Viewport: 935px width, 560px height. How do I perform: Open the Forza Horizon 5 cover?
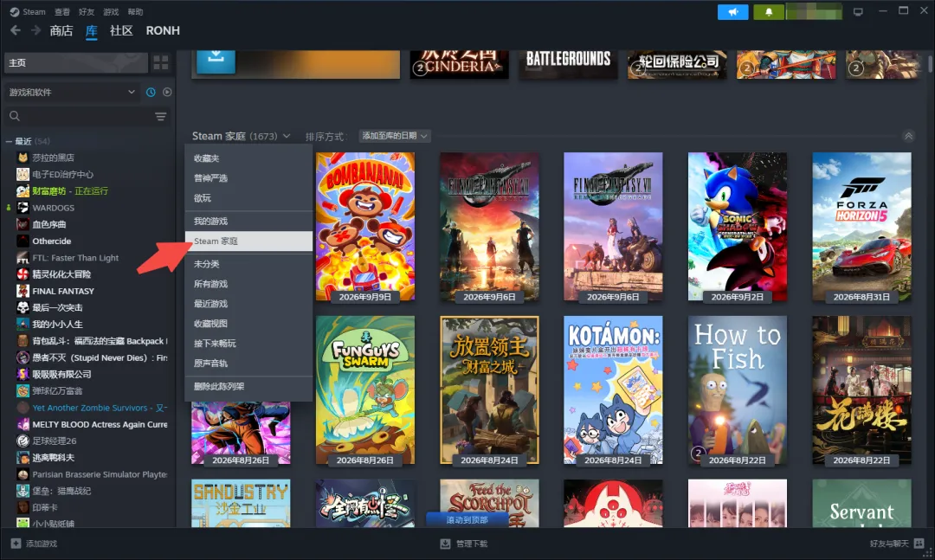861,227
